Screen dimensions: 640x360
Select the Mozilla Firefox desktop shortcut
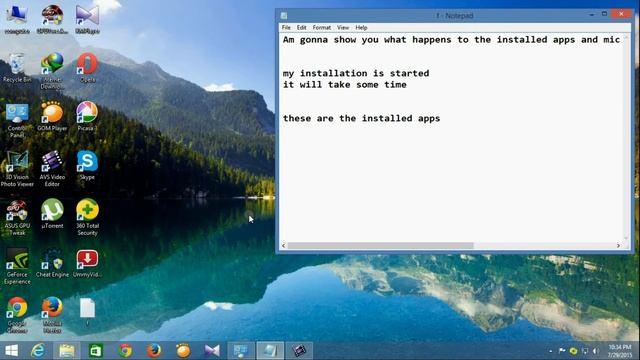tap(52, 315)
